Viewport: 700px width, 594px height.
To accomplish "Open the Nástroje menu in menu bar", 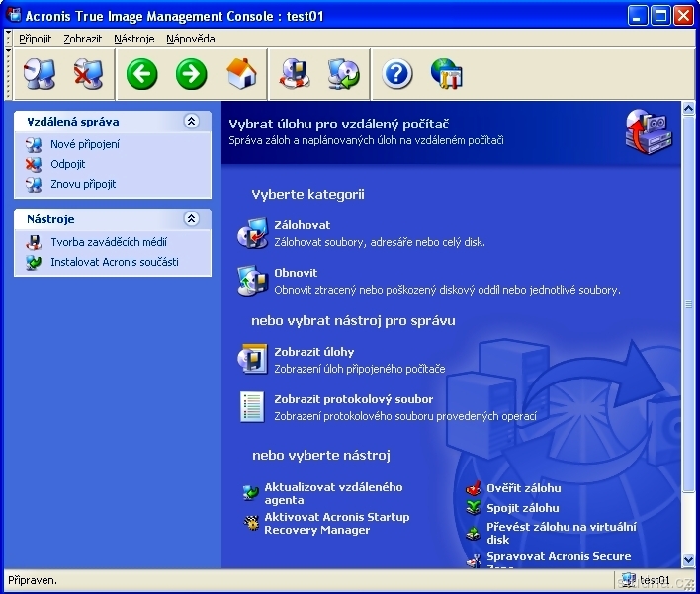I will [133, 39].
